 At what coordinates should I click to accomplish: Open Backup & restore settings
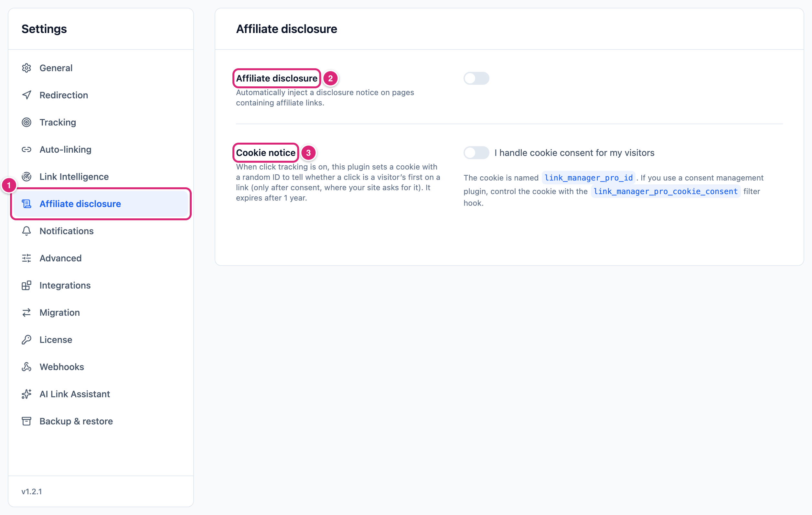point(101,421)
